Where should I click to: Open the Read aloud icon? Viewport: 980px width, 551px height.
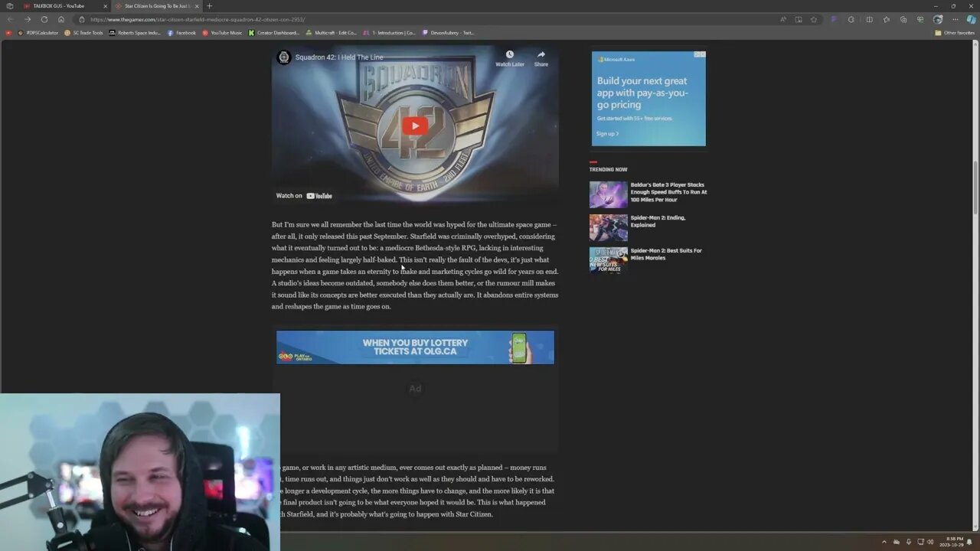tap(783, 19)
